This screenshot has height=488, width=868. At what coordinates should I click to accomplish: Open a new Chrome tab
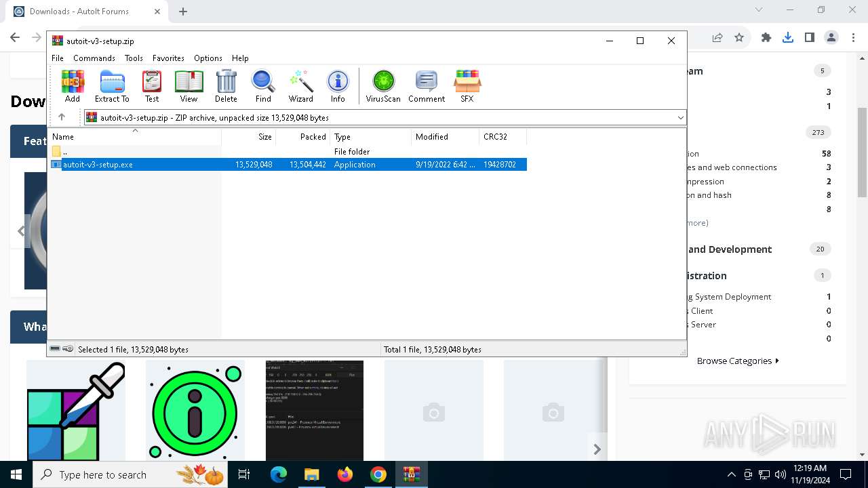tap(183, 12)
